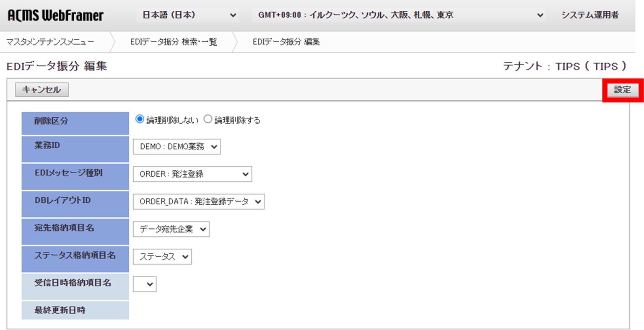Image resolution: width=644 pixels, height=330 pixels.
Task: Open the ステータス格納項目名 dropdown
Action: (x=162, y=257)
